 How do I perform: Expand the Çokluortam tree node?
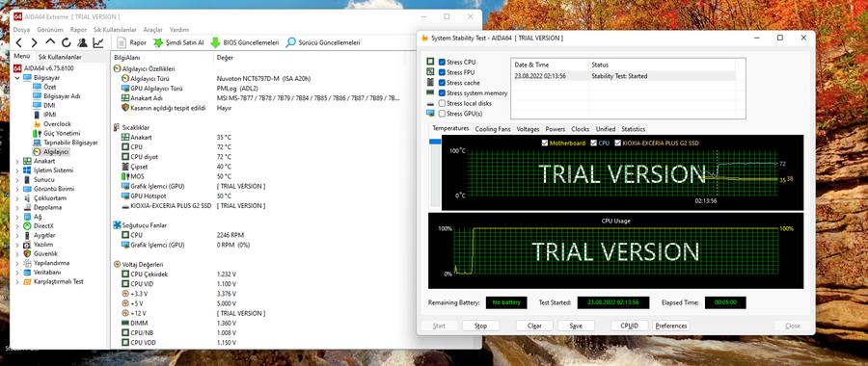17,197
